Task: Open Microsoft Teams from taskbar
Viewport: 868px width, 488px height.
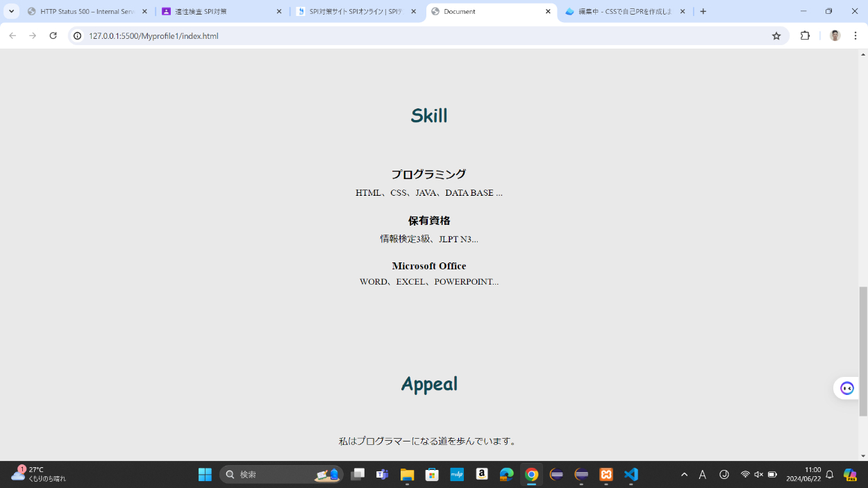Action: pos(382,475)
